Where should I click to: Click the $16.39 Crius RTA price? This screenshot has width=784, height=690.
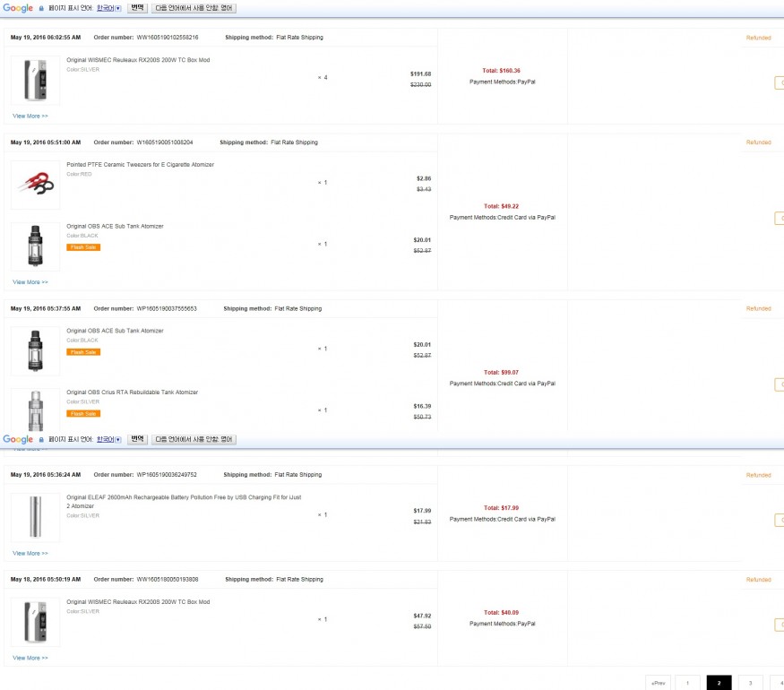point(422,407)
